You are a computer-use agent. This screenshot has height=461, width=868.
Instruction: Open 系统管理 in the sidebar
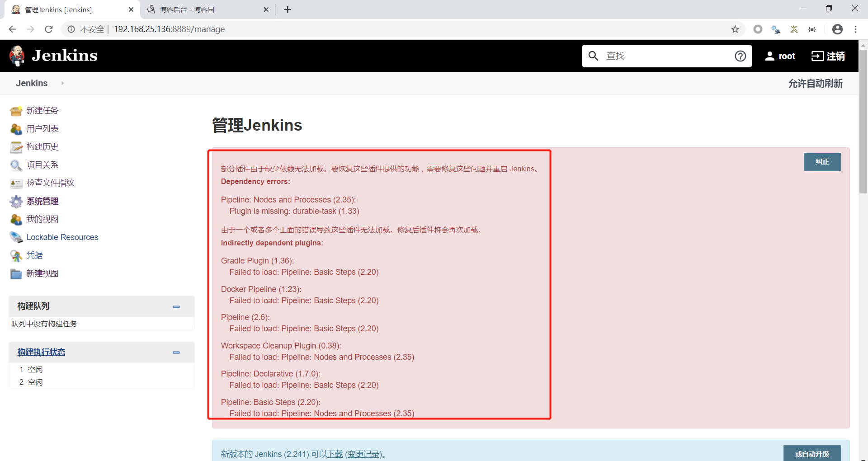42,201
